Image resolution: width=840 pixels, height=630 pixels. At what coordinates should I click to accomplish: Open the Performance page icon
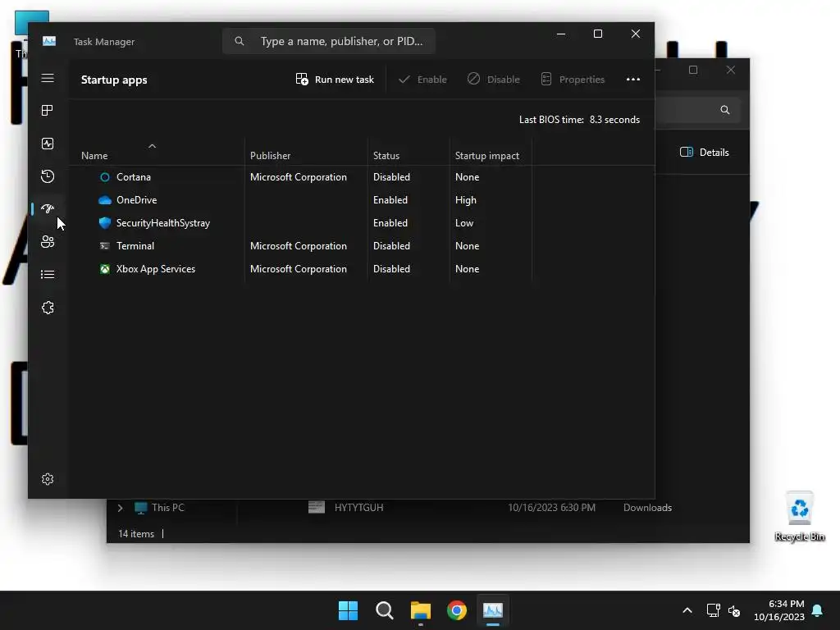coord(48,144)
